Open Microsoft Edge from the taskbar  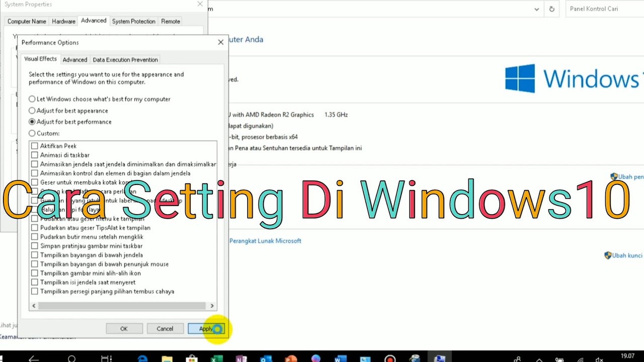[143, 359]
